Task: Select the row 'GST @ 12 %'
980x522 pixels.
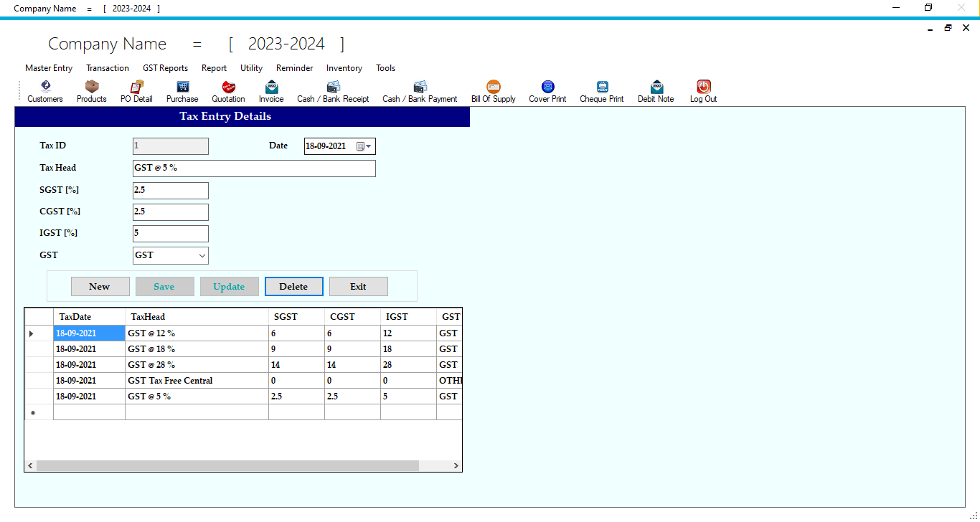Action: [243, 333]
